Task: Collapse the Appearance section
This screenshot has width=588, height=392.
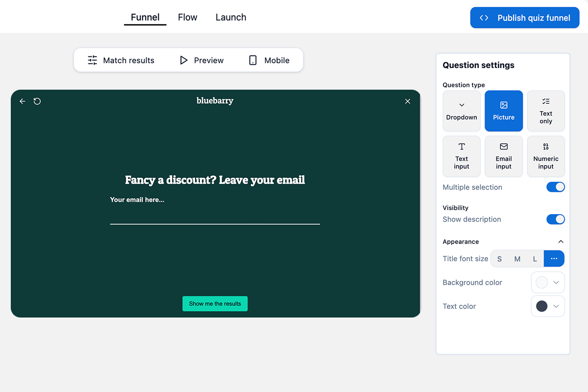Action: coord(561,241)
